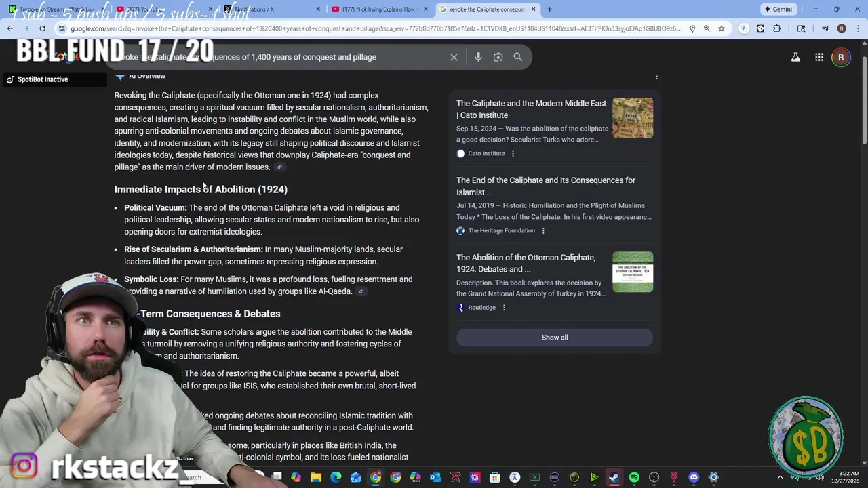Launch Microsoft Edge from taskbar
This screenshot has width=868, height=488.
pos(336,478)
